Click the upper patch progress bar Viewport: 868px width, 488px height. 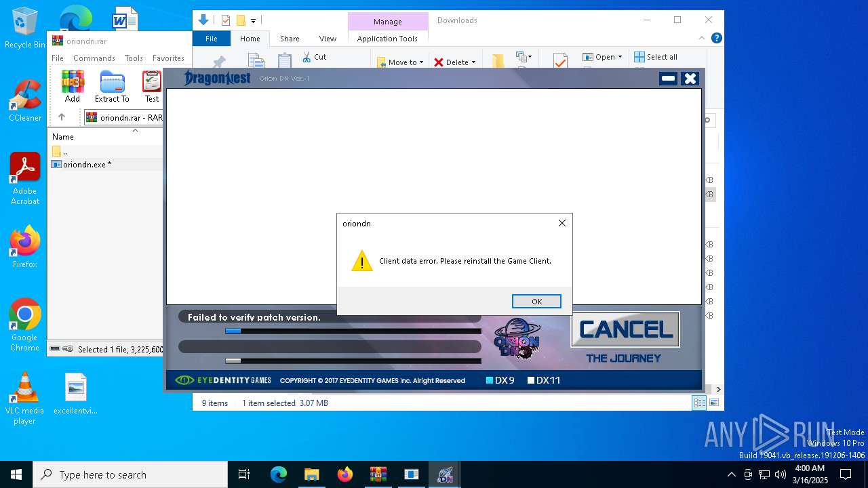click(x=353, y=331)
